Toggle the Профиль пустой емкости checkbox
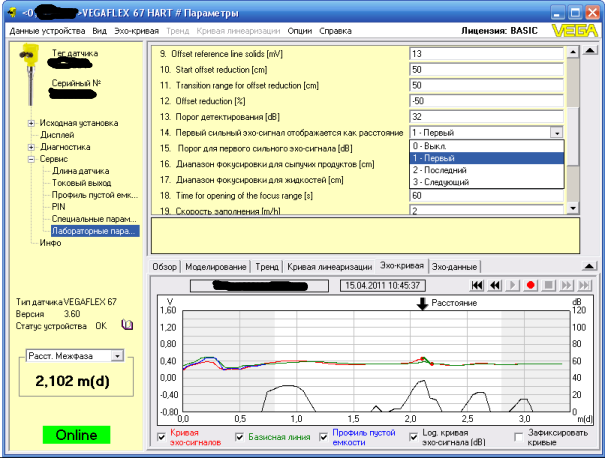The height and width of the screenshot is (458, 605). [324, 438]
